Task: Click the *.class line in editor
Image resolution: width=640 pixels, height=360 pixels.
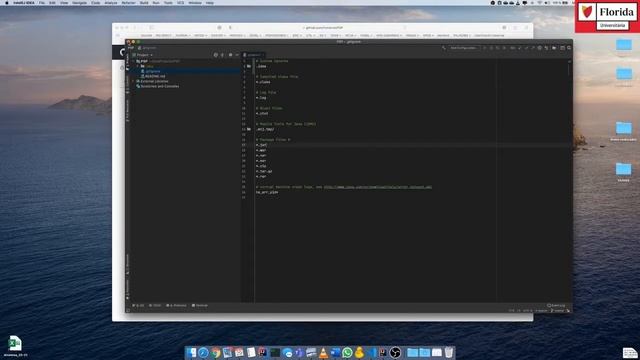Action: 263,82
